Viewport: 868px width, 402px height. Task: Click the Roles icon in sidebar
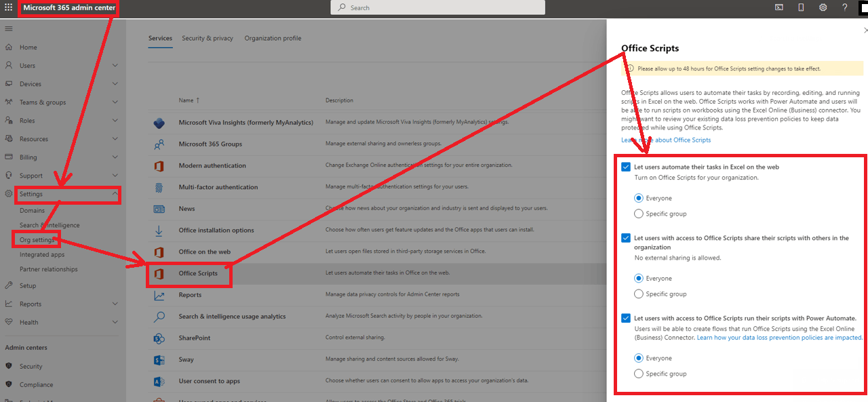coord(9,121)
